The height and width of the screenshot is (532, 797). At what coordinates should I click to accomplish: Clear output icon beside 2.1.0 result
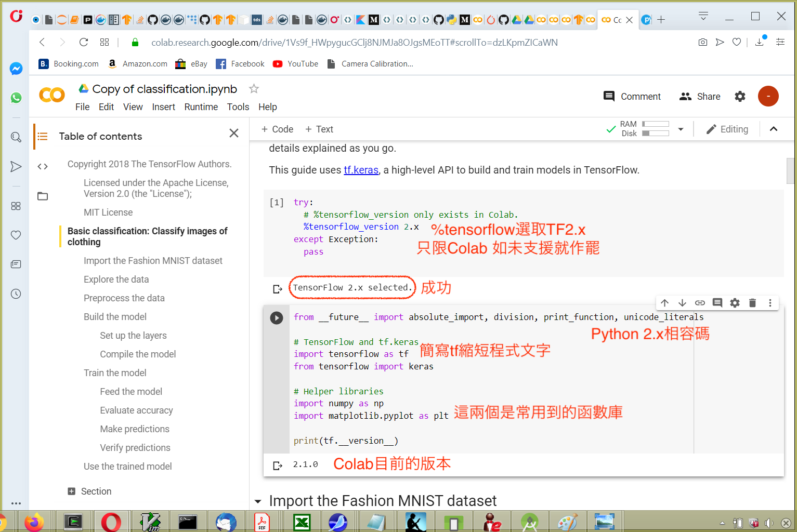point(278,465)
